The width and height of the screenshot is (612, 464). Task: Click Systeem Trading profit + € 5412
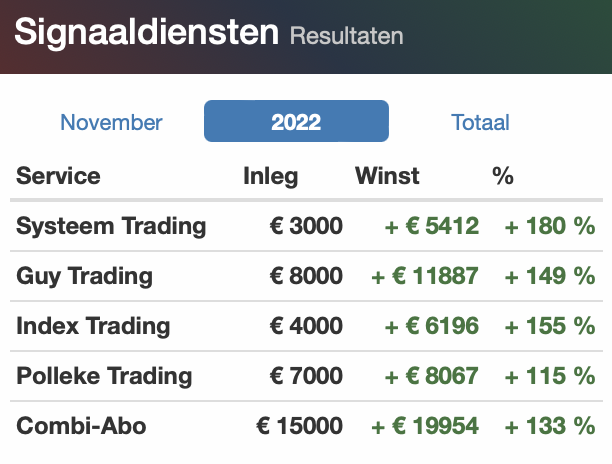click(x=432, y=226)
